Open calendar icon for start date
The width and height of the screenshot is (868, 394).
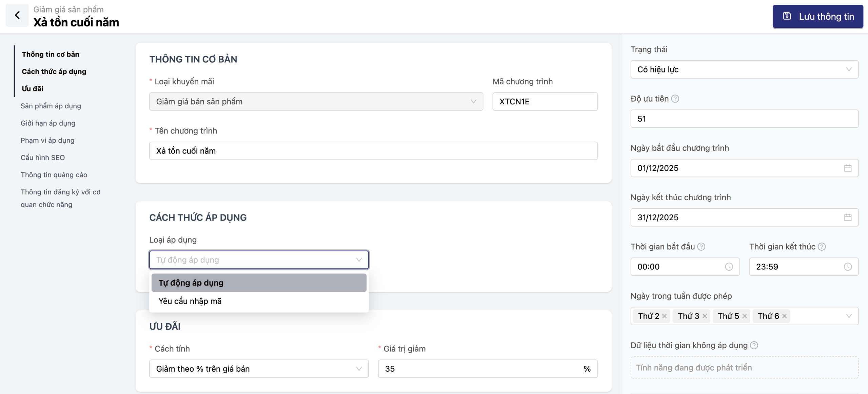point(847,168)
